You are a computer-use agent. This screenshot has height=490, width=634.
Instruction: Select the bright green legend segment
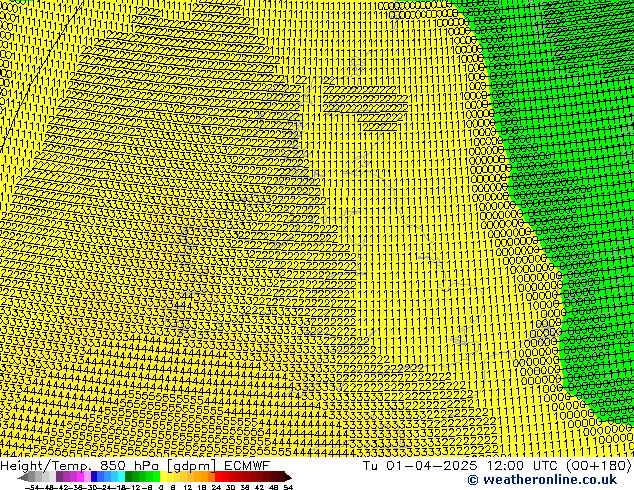coord(156,477)
